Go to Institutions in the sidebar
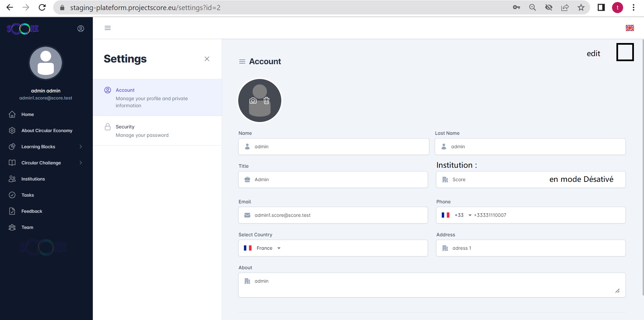This screenshot has width=644, height=320. coord(33,179)
